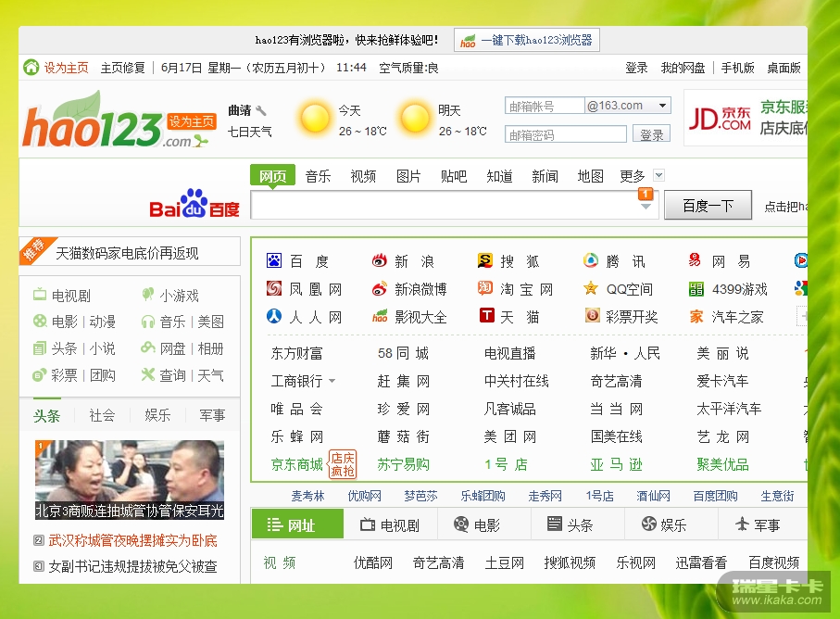Expand the 更多 search categories arrow

point(658,175)
